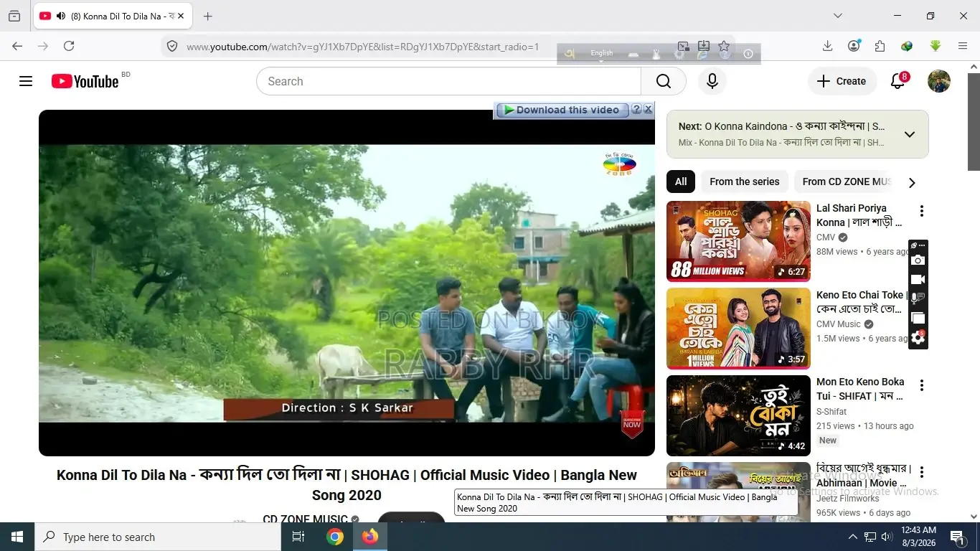Open the taskbar network icon
The width and height of the screenshot is (980, 551).
pos(870,537)
